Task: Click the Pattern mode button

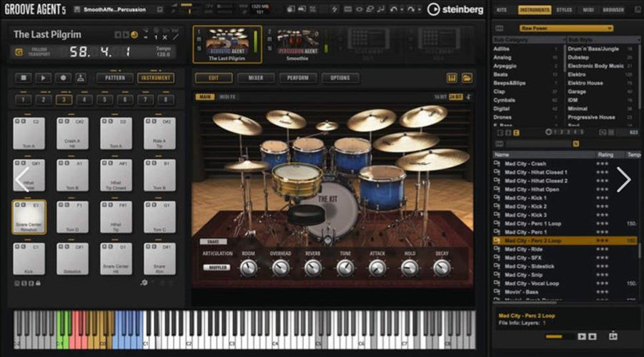Action: 114,78
